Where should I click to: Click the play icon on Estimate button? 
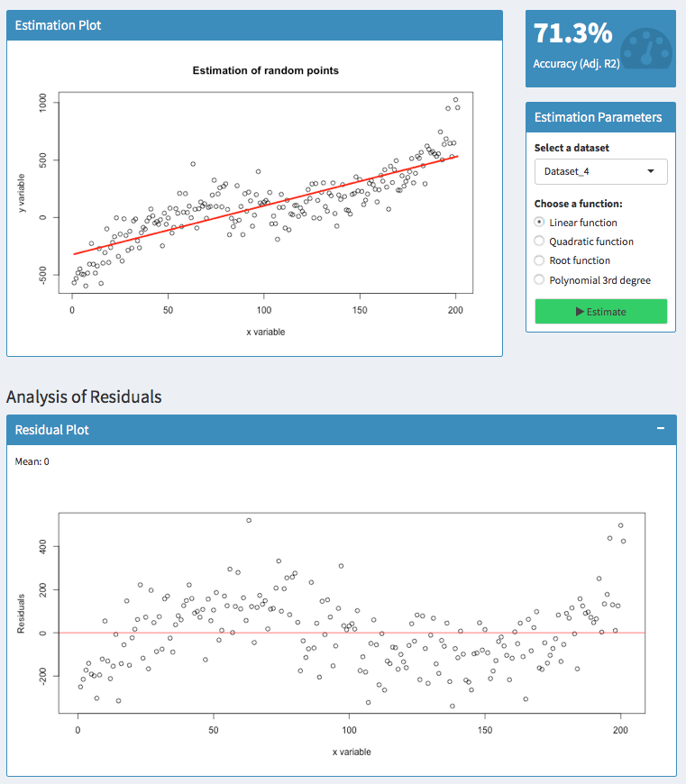tap(580, 312)
